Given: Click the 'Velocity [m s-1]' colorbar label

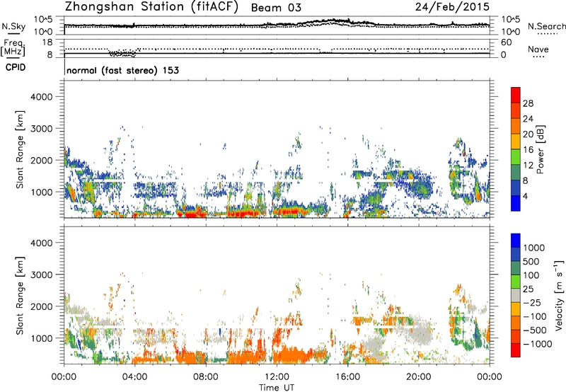Looking at the screenshot, I should [560, 296].
